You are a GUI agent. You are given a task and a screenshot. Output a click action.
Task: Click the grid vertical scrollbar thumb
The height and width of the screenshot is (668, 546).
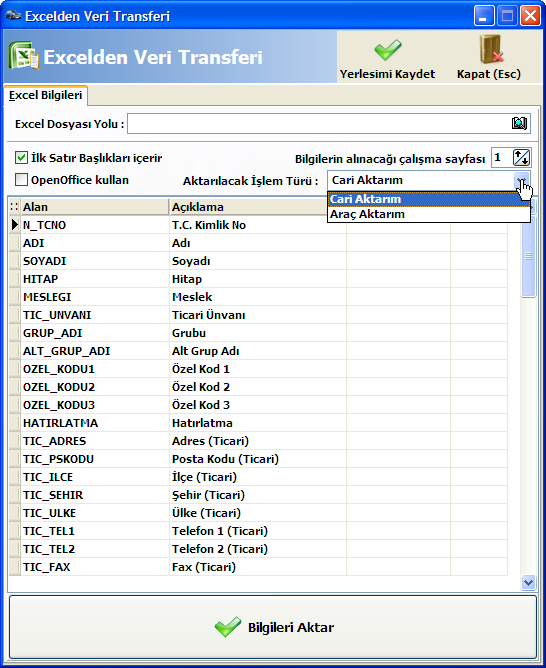[529, 256]
